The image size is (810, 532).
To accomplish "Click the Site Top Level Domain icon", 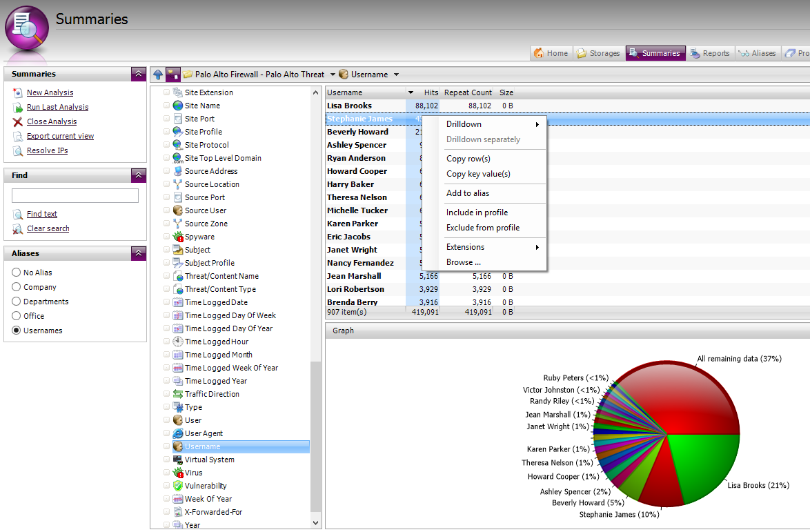I will pos(178,158).
